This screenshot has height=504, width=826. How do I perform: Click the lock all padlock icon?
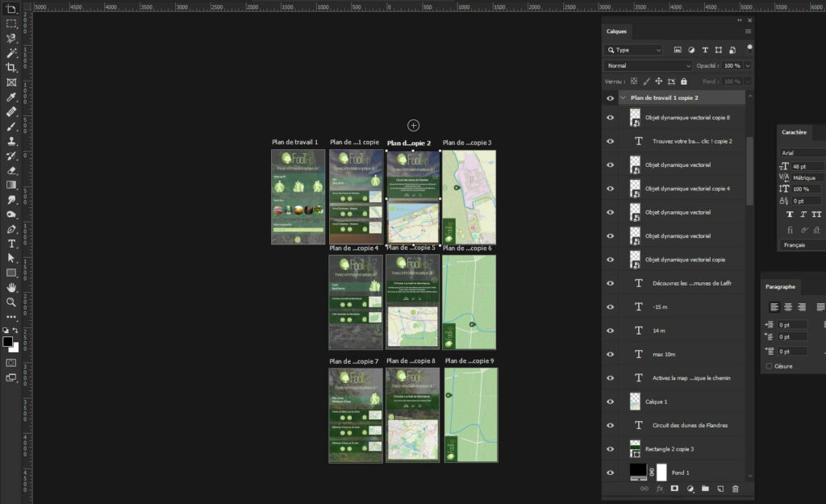pos(684,81)
